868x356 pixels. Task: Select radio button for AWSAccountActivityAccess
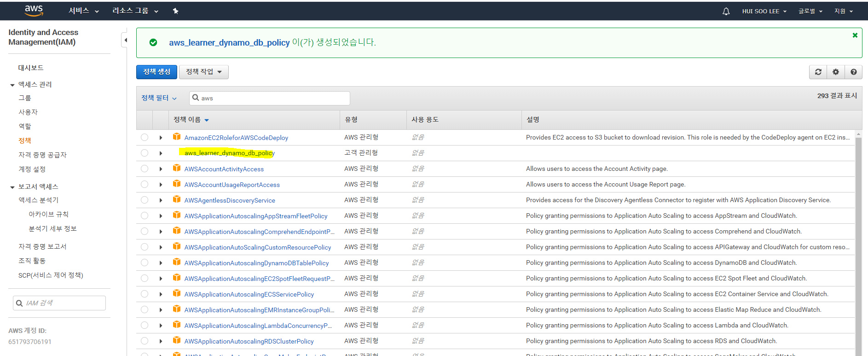coord(145,169)
